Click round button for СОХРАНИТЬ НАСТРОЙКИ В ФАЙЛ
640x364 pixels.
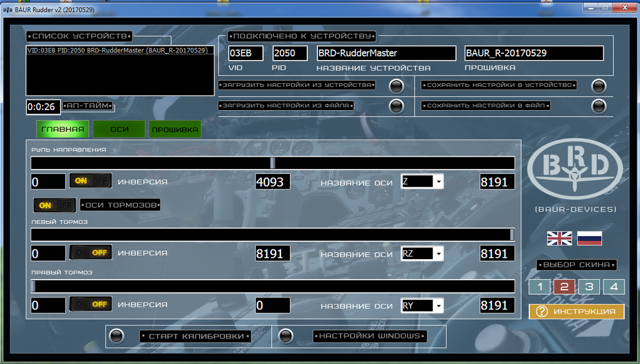pyautogui.click(x=599, y=106)
